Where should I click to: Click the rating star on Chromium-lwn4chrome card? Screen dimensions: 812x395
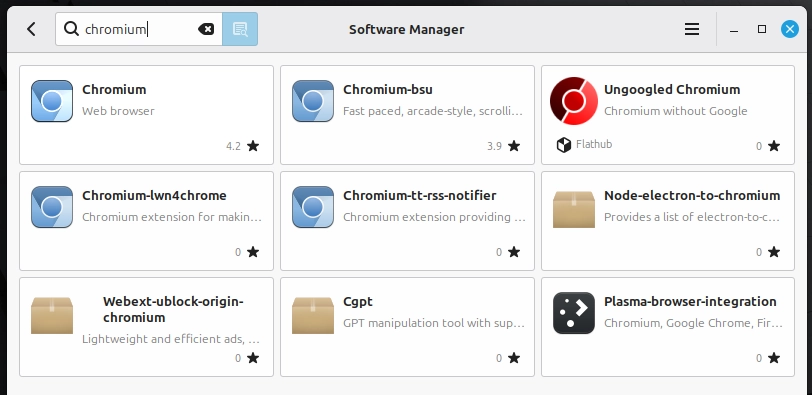point(253,252)
